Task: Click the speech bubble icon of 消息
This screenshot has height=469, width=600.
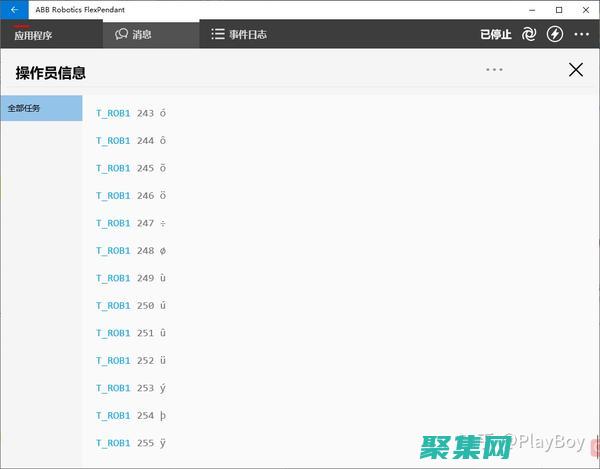Action: pos(121,34)
